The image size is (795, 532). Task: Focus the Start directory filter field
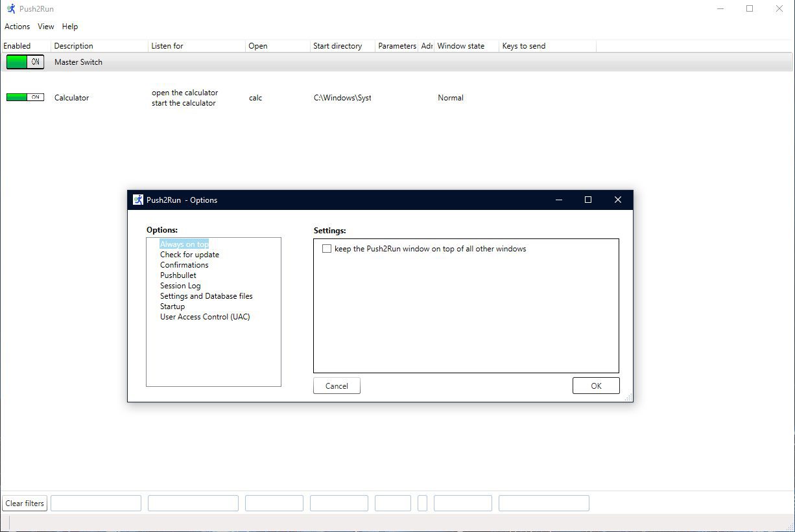point(339,503)
